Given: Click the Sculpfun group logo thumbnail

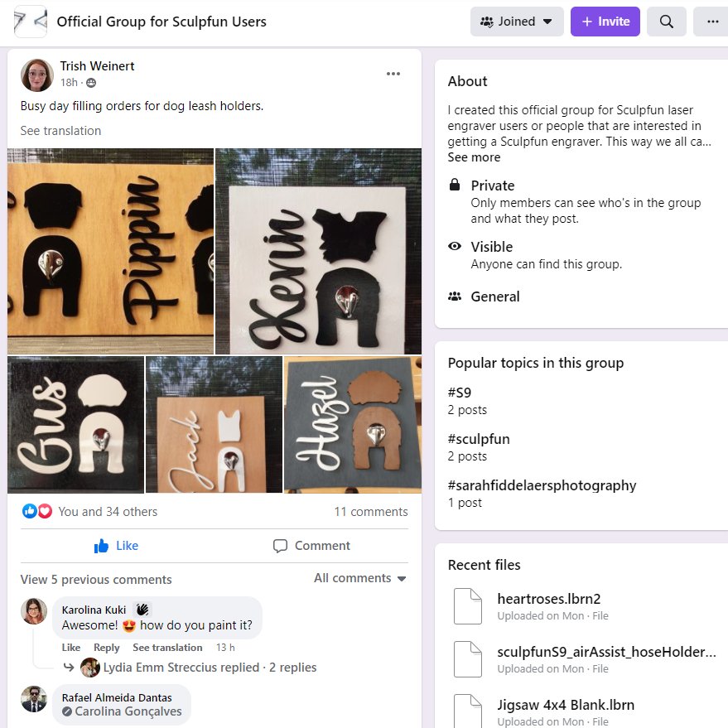Looking at the screenshot, I should coord(31,22).
